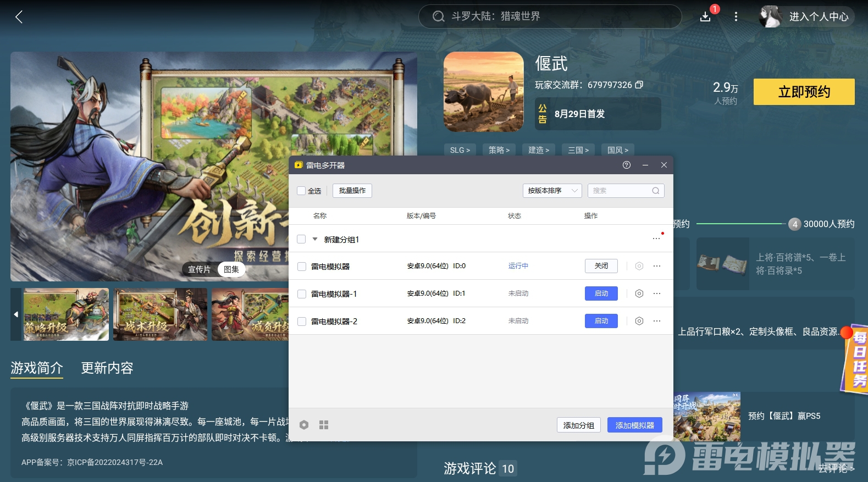Click the SLG tag link
This screenshot has width=868, height=482.
point(460,150)
